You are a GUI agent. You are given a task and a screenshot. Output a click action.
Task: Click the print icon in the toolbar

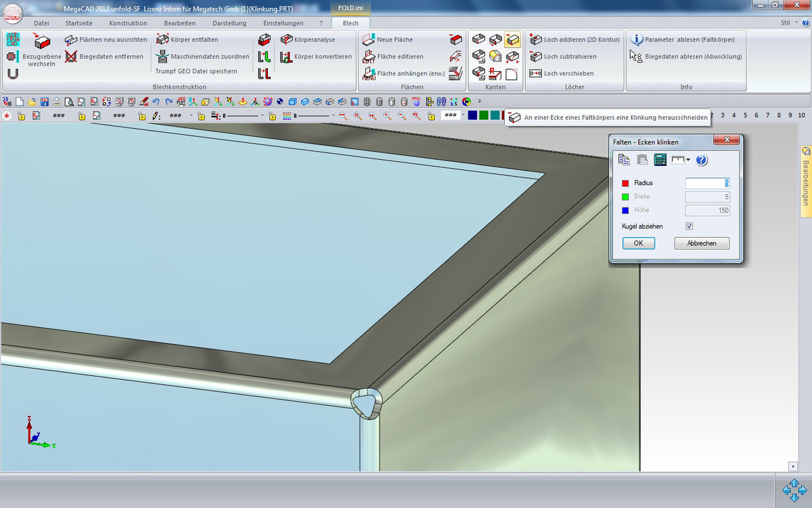pos(57,102)
